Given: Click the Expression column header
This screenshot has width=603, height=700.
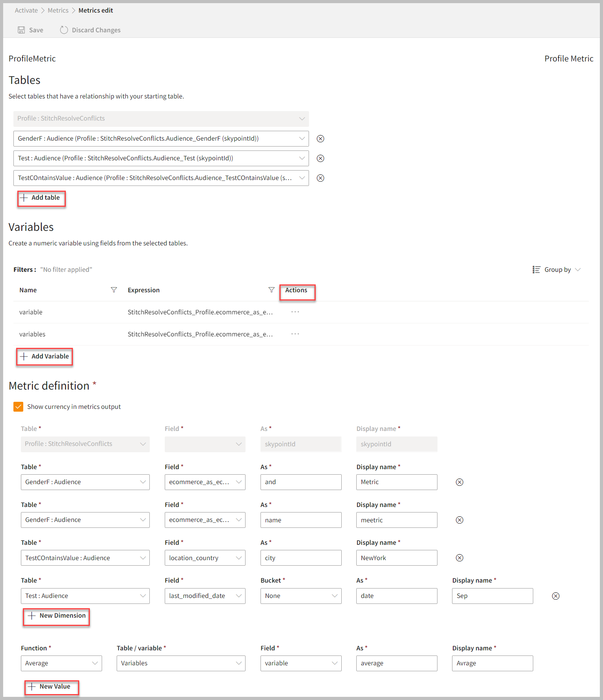Looking at the screenshot, I should [144, 290].
